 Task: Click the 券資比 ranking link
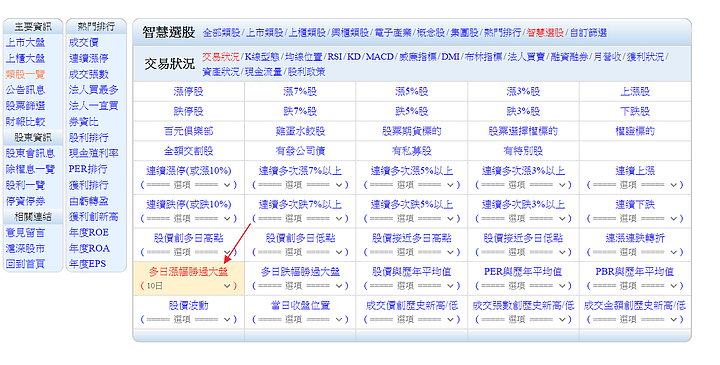tap(84, 122)
